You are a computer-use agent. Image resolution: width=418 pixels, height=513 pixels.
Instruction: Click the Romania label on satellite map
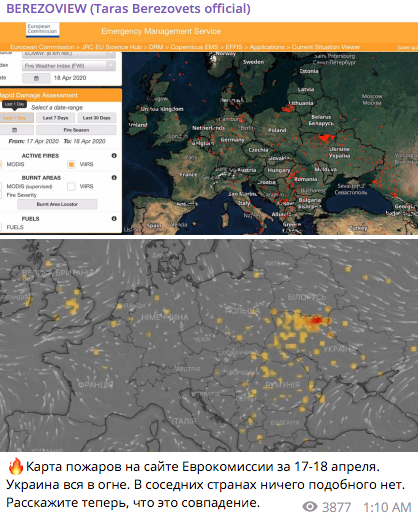click(x=306, y=179)
